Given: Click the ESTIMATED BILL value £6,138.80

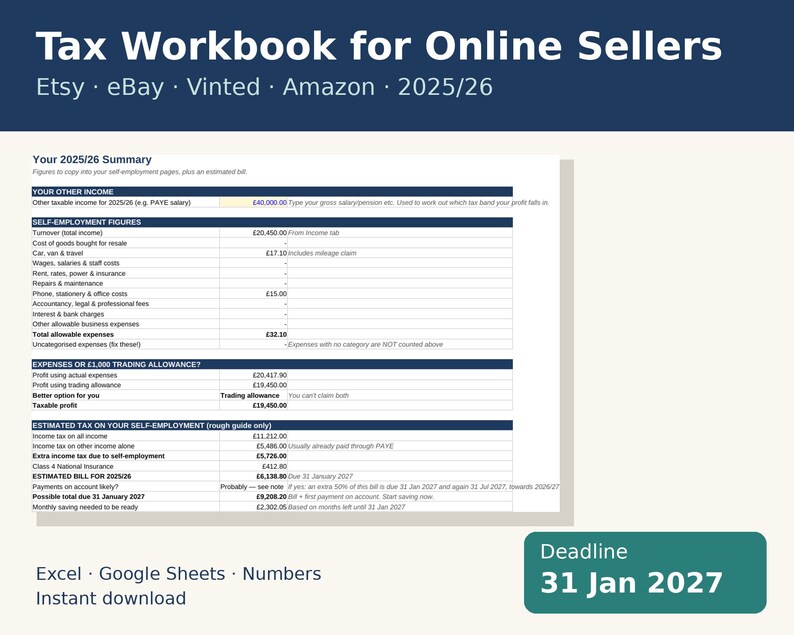Looking at the screenshot, I should pyautogui.click(x=271, y=477).
